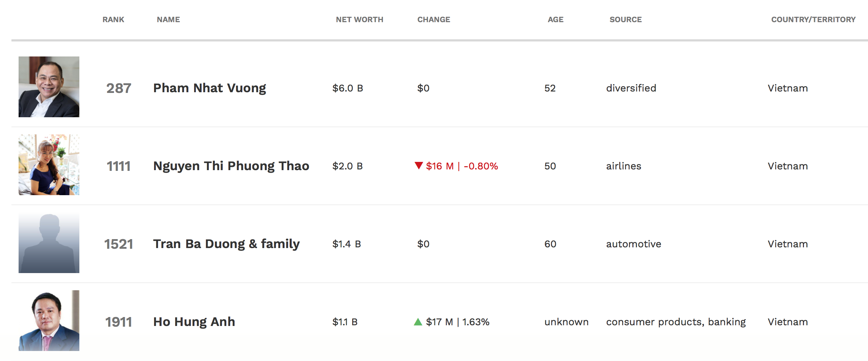Viewport: 868px width, 361px height.
Task: Open the Tran Ba Duong & family link
Action: point(227,244)
